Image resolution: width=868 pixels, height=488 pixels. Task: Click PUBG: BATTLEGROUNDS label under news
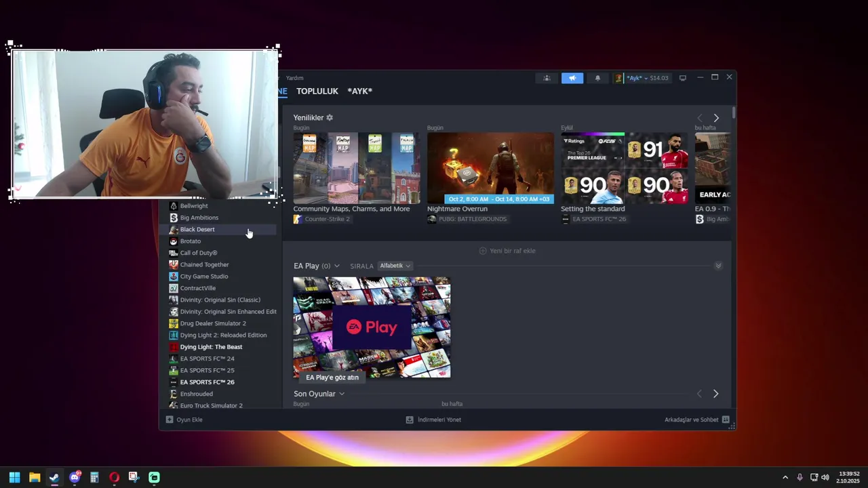473,219
